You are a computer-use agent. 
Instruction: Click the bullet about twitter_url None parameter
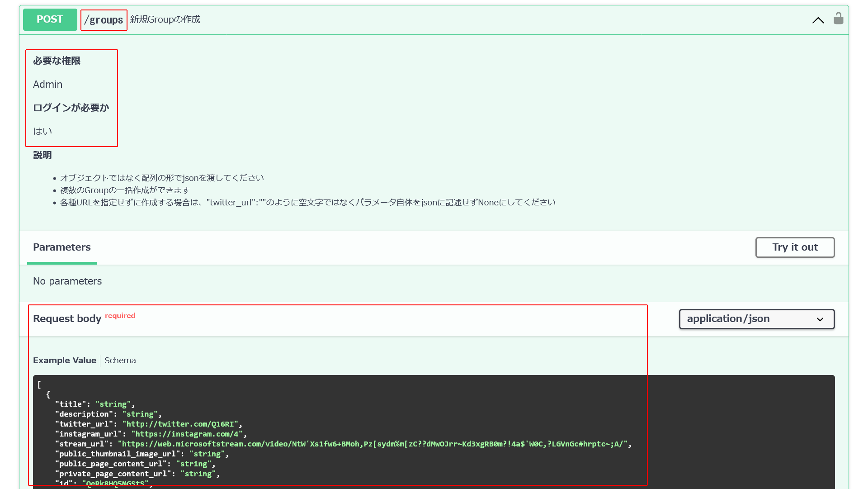308,202
